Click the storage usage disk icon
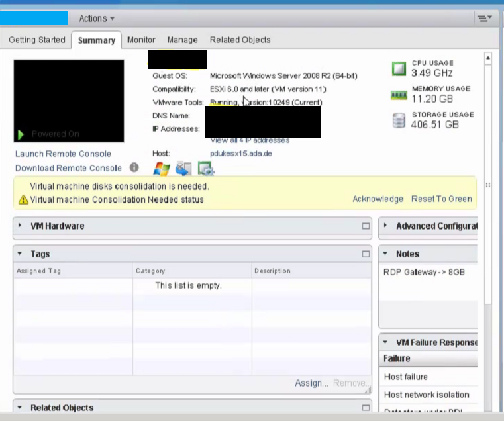Viewport: 504px width, 421px height. 398,120
